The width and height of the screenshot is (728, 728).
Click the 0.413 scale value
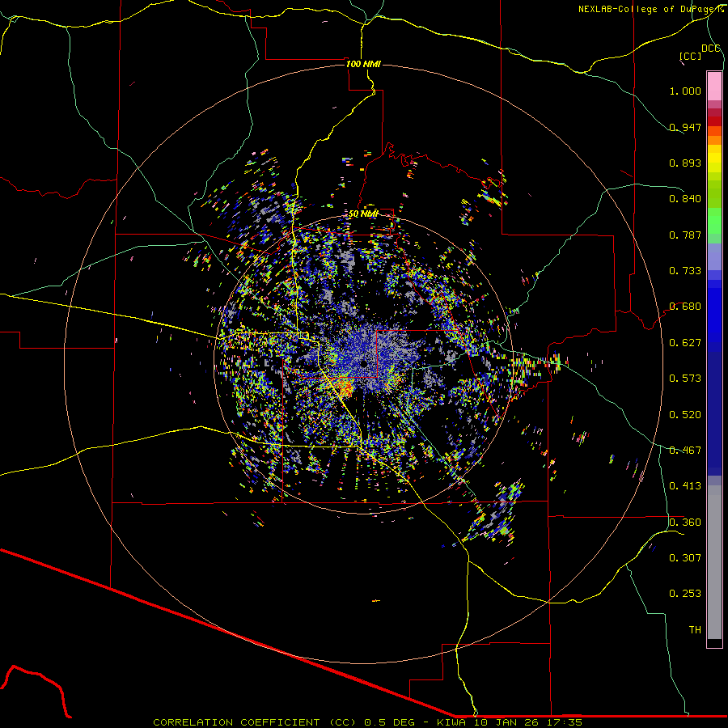[685, 486]
